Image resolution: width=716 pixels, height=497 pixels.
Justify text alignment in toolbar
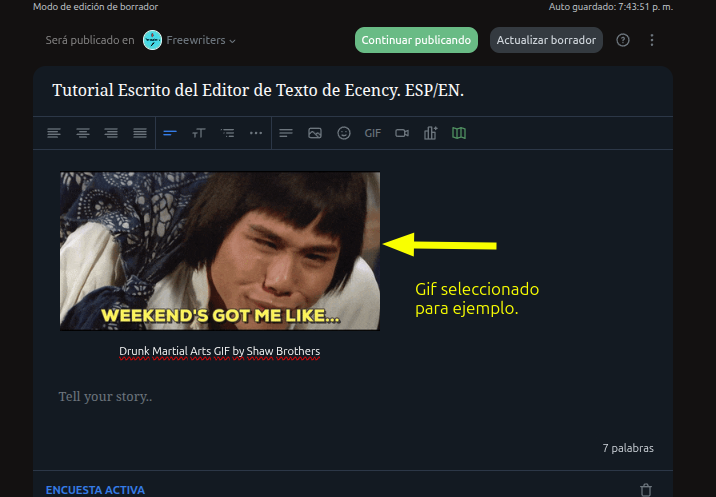pyautogui.click(x=140, y=133)
